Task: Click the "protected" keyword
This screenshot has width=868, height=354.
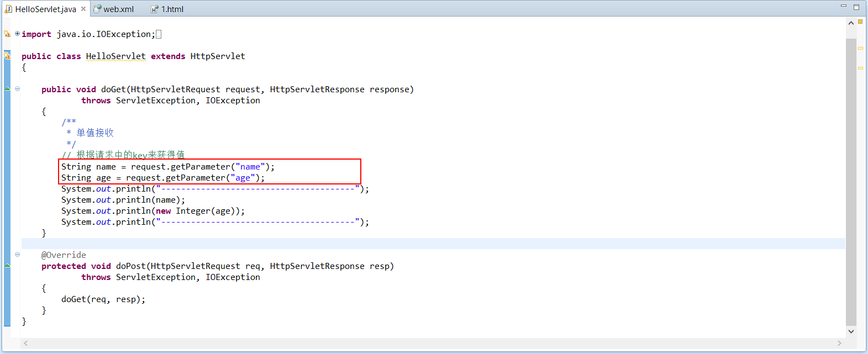Action: click(64, 266)
